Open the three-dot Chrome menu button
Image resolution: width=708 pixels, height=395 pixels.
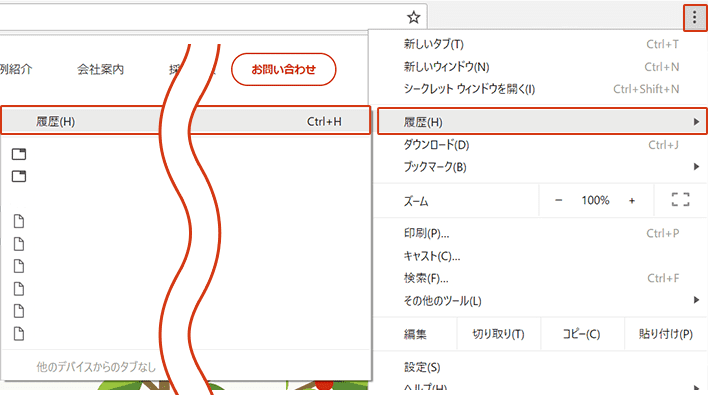tap(694, 18)
